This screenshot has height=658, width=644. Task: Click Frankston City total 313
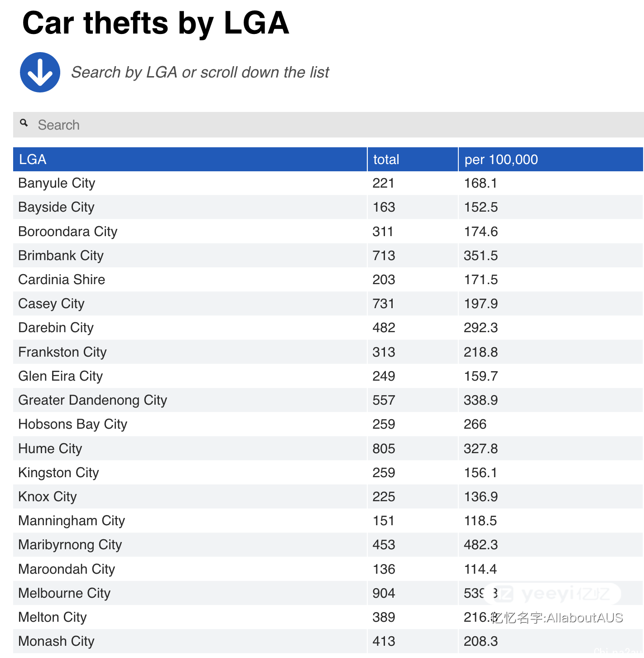(x=384, y=352)
